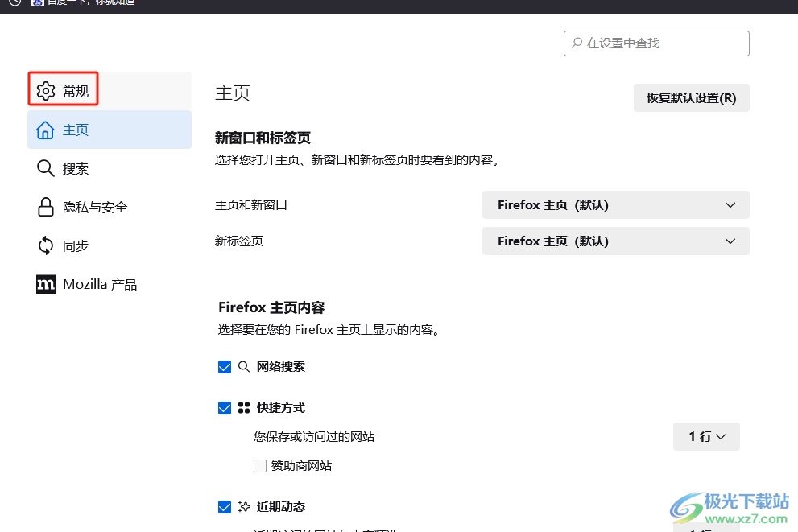Image resolution: width=798 pixels, height=532 pixels.
Task: Click the Search magnifier icon in sidebar
Action: coord(46,169)
